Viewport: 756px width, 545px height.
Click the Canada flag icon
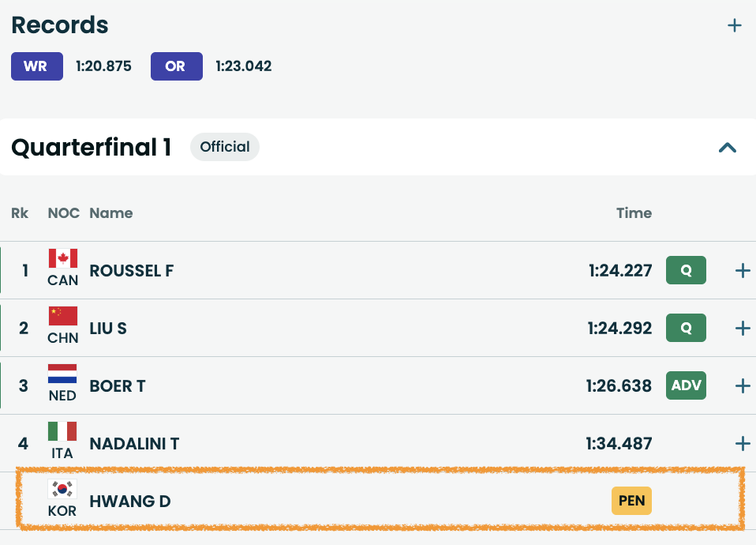click(x=62, y=258)
